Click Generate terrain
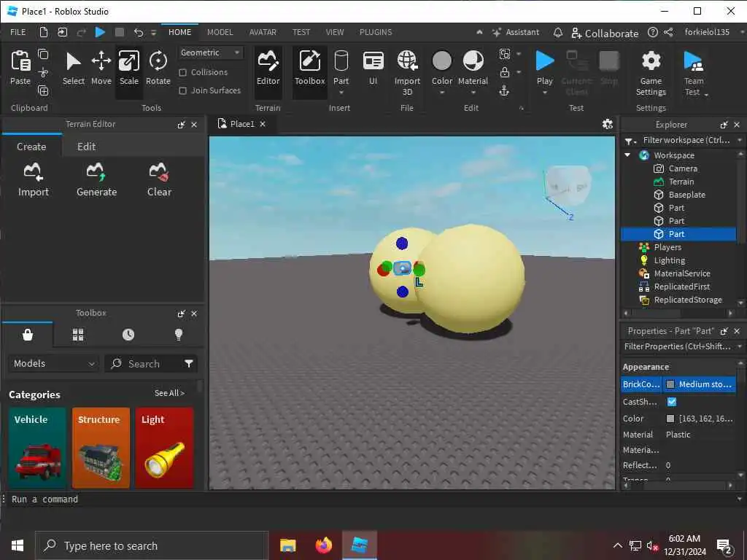 click(x=97, y=179)
